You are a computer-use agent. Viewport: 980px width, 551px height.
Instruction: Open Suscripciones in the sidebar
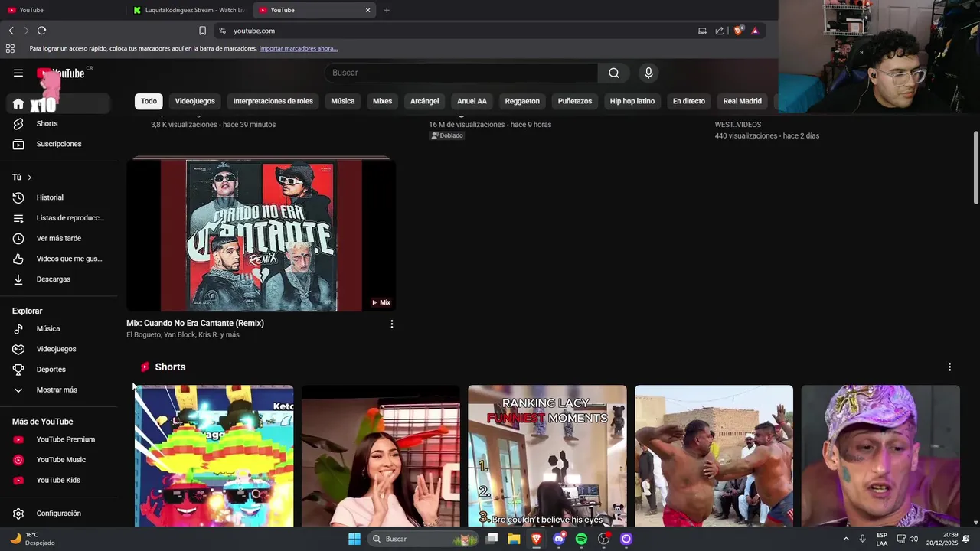click(x=59, y=144)
